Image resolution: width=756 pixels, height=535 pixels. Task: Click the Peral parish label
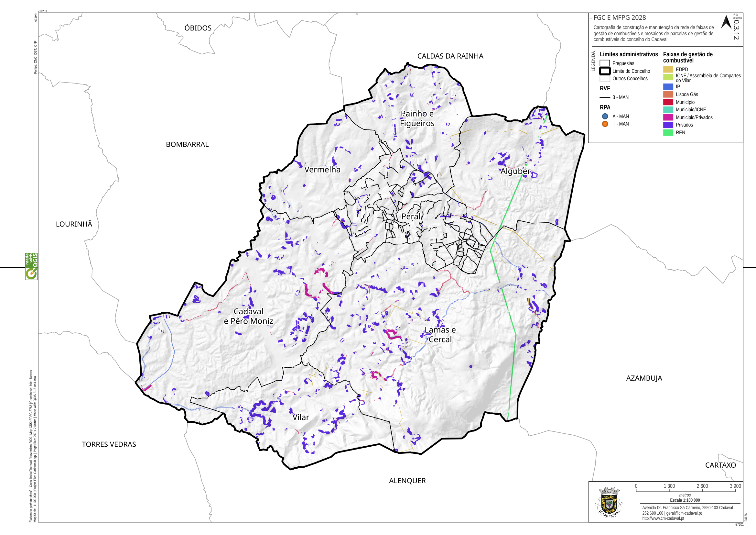pos(411,217)
